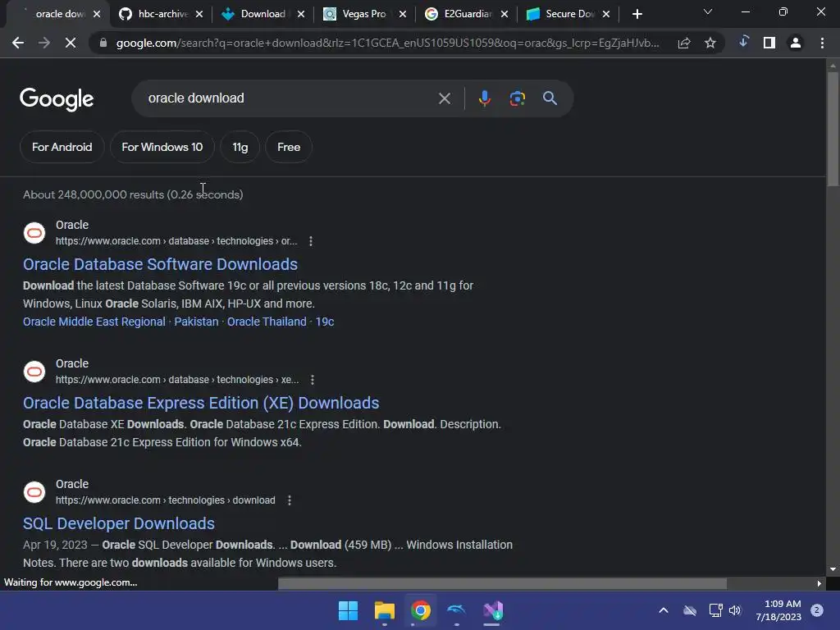
Task: Open Visual Studio Installer in taskbar
Action: click(493, 610)
